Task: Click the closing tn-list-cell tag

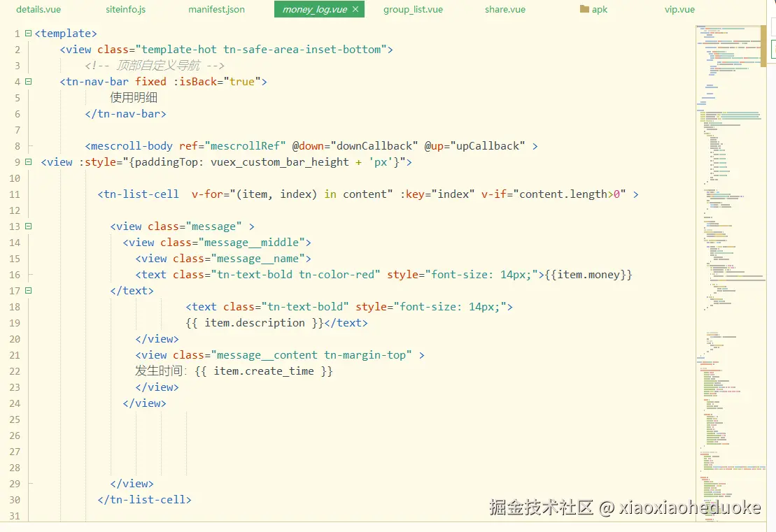Action: [x=145, y=500]
